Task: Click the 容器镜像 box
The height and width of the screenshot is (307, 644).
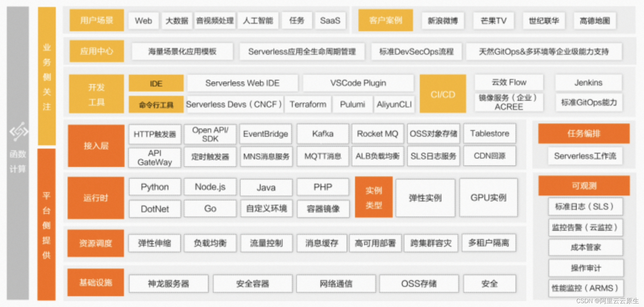Action: (323, 209)
